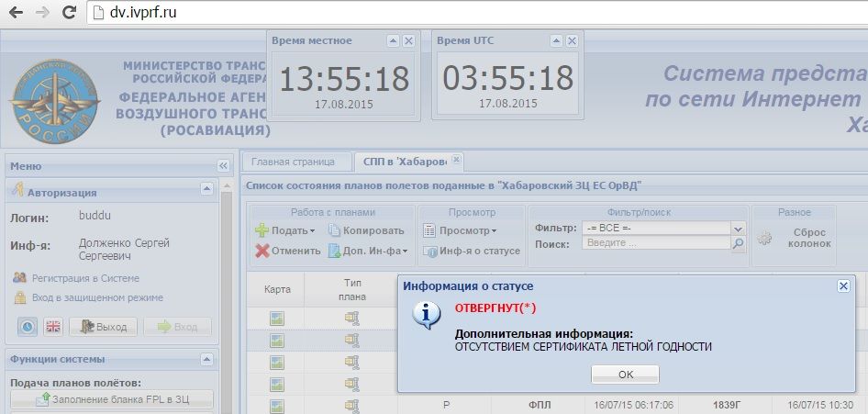This screenshot has height=414, width=868.
Task: Click the map icon in the first table row
Action: pyautogui.click(x=276, y=319)
